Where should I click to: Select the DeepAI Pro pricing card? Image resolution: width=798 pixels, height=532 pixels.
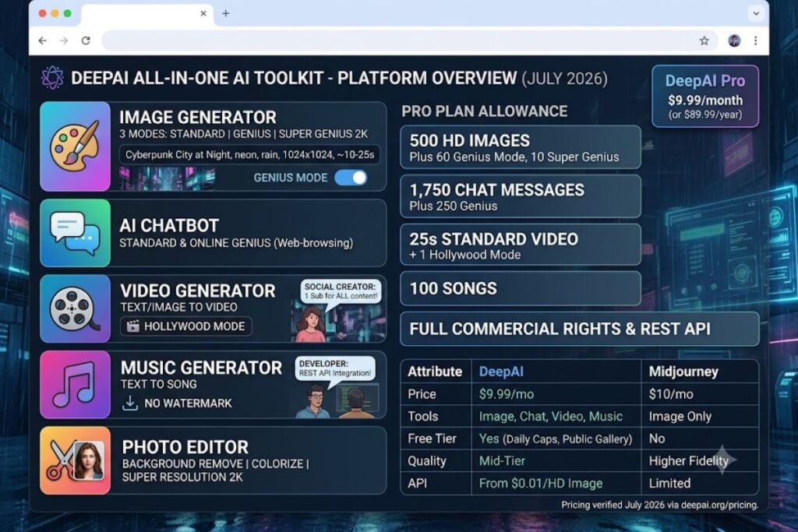[x=704, y=96]
